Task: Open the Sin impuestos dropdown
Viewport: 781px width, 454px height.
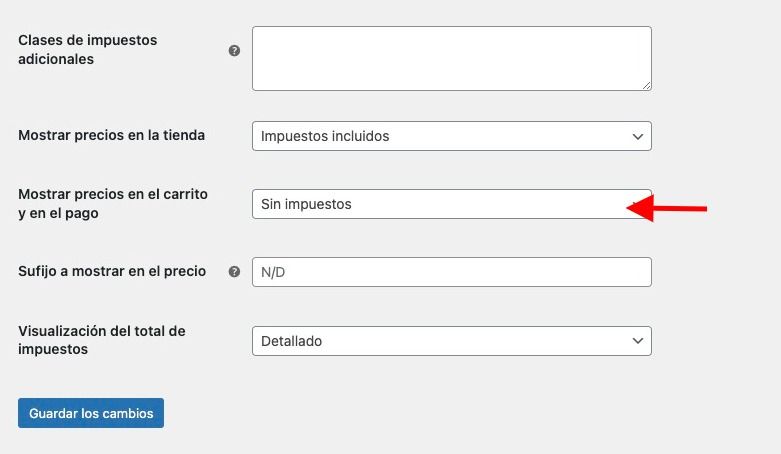Action: tap(452, 204)
